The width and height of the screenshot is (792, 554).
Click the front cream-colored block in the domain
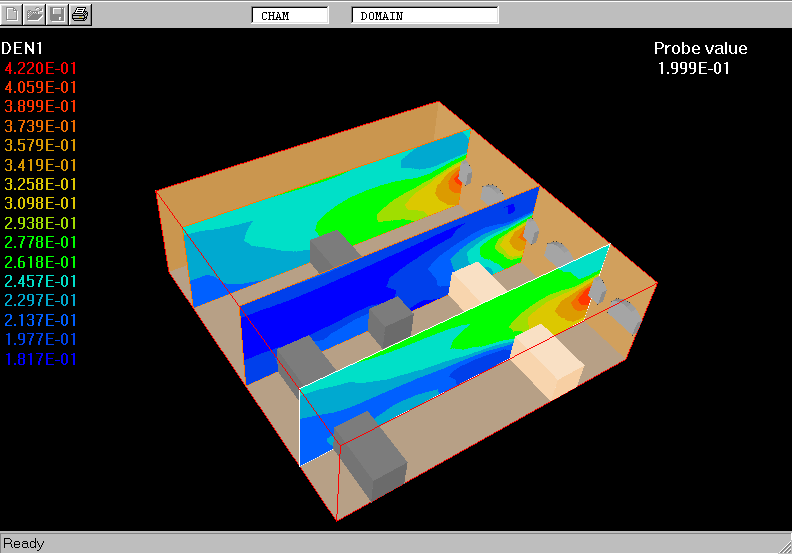click(x=545, y=362)
